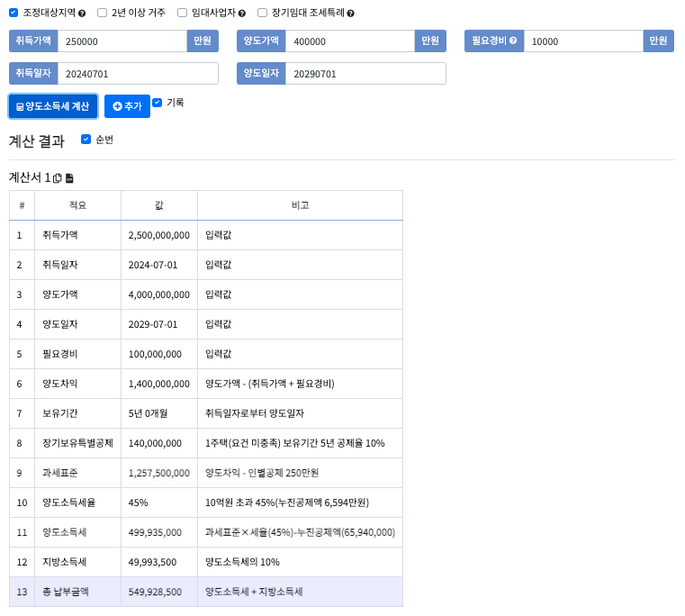This screenshot has width=685, height=616.
Task: Select the date 2029-07-01 cell
Action: 153,324
